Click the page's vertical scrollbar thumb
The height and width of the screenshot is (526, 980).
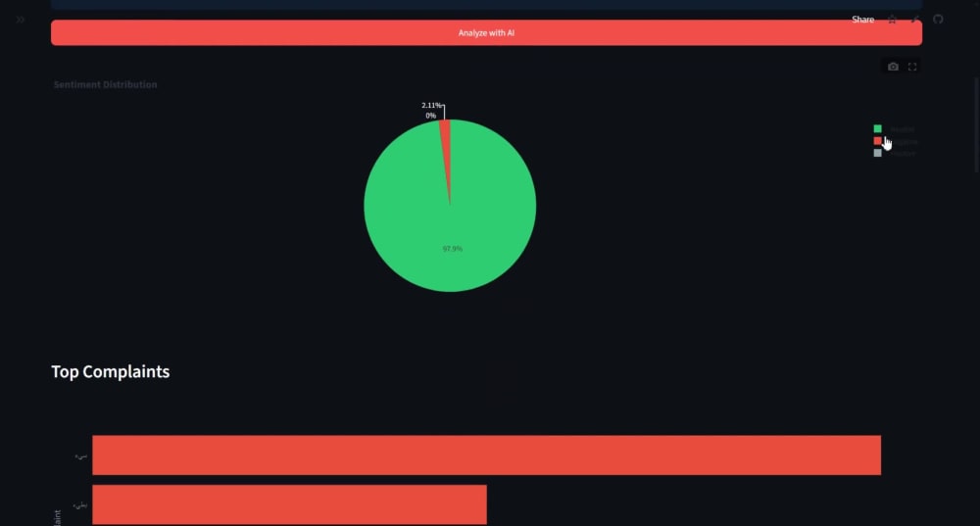click(x=977, y=125)
